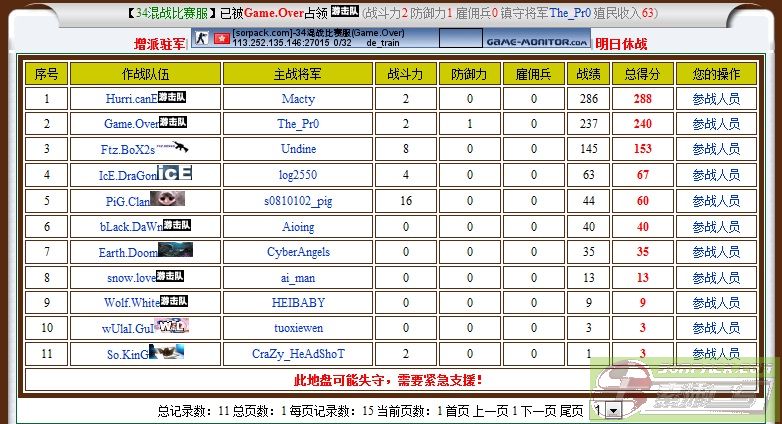782x424 pixels.
Task: Open the CyberAngels general link
Action: pyautogui.click(x=298, y=252)
